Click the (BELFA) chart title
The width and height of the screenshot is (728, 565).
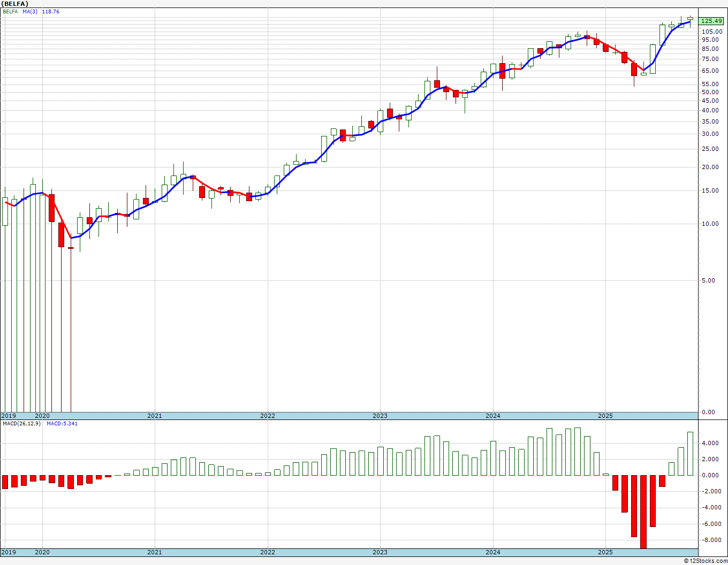pos(15,4)
